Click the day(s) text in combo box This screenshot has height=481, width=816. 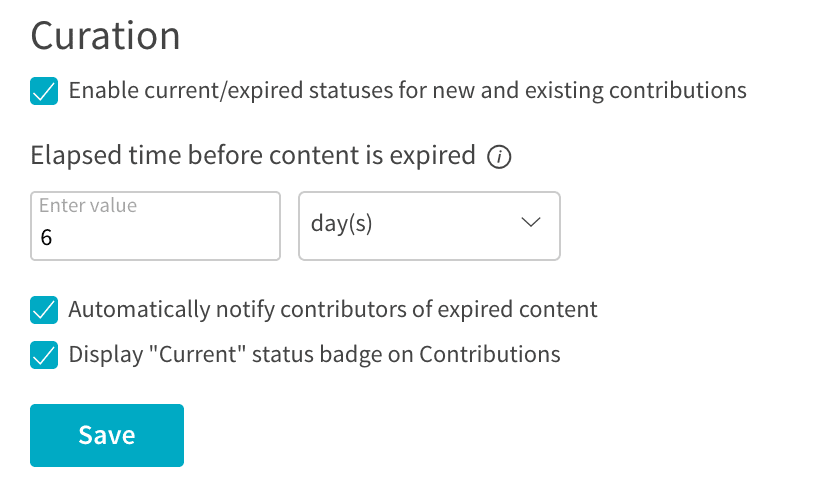click(341, 224)
